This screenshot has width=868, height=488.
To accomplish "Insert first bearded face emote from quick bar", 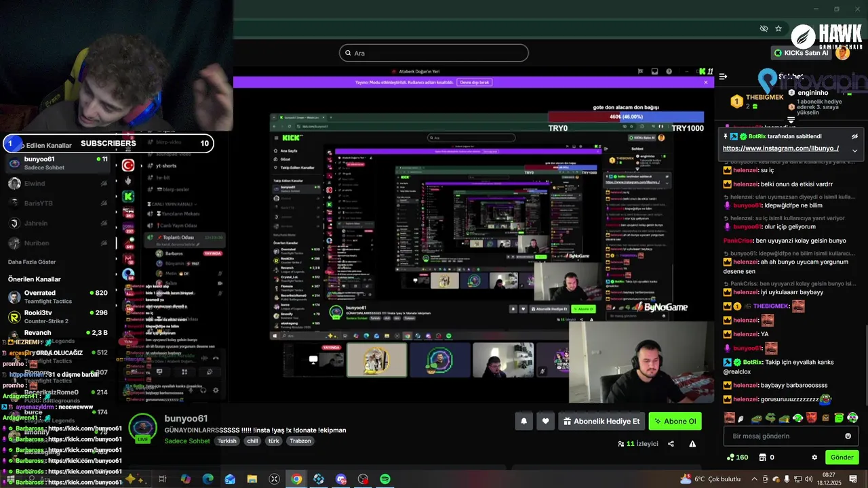I will 730,418.
